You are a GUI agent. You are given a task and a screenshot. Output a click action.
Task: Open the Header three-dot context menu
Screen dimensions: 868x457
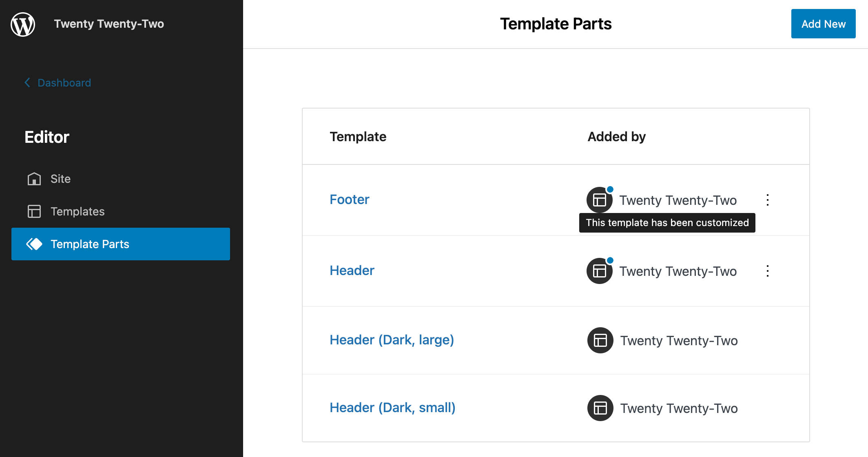coord(768,271)
